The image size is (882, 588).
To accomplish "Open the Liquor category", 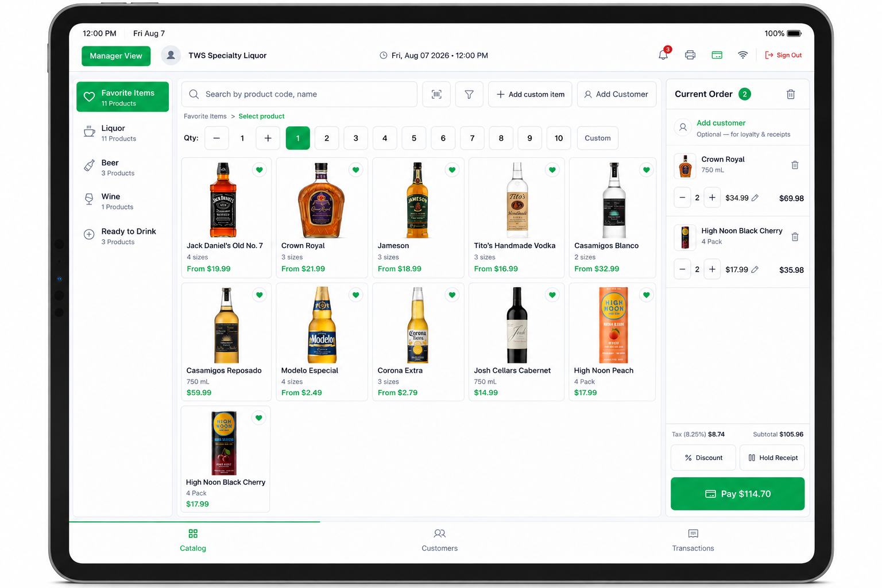I will pyautogui.click(x=123, y=133).
